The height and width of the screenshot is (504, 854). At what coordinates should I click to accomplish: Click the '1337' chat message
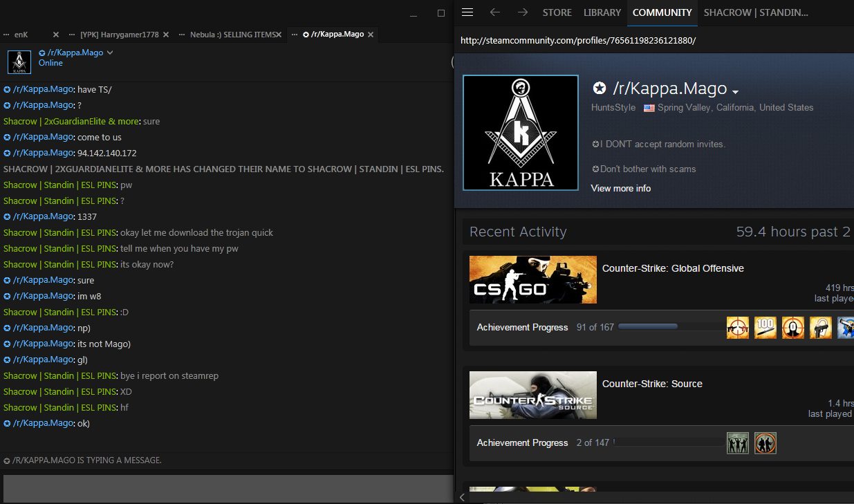pyautogui.click(x=88, y=216)
